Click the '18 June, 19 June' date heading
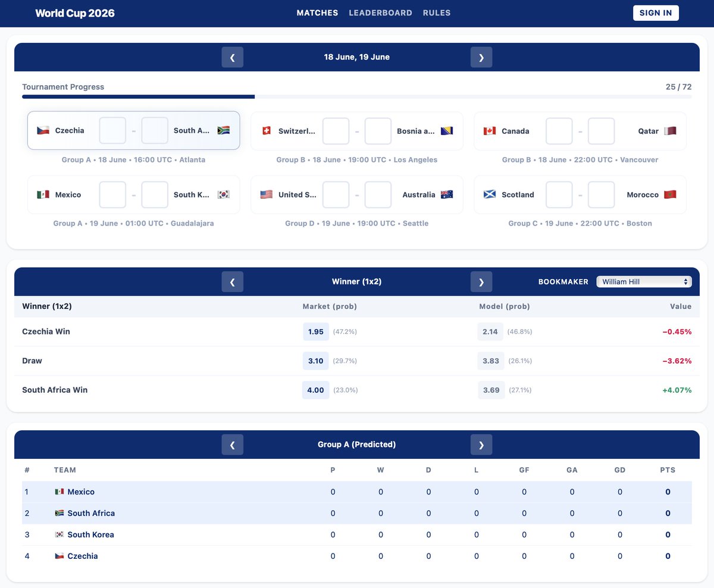This screenshot has width=714, height=588. pyautogui.click(x=357, y=57)
